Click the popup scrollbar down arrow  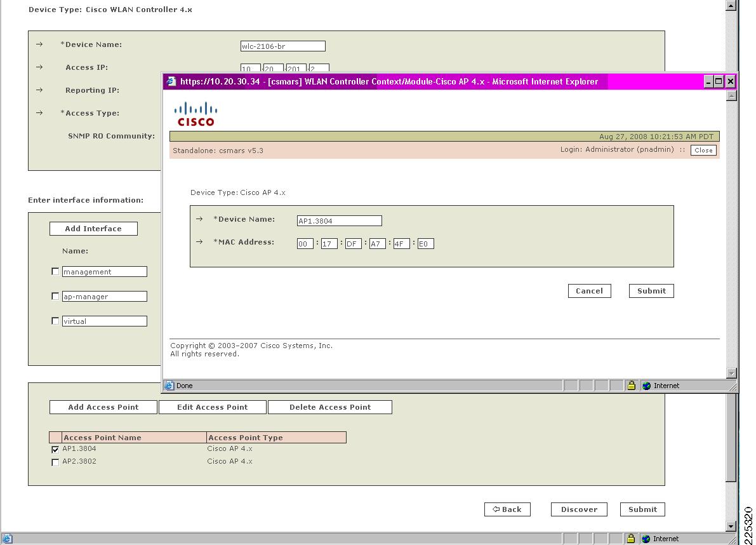click(731, 373)
